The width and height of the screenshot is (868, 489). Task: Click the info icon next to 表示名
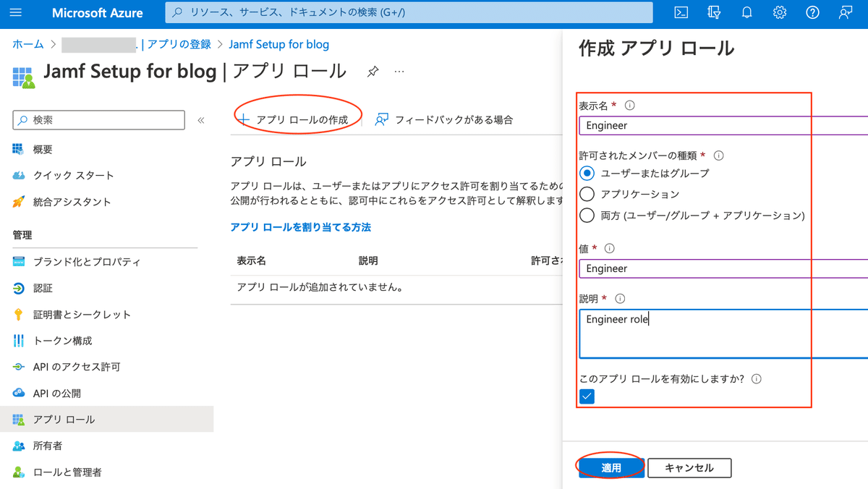click(629, 106)
